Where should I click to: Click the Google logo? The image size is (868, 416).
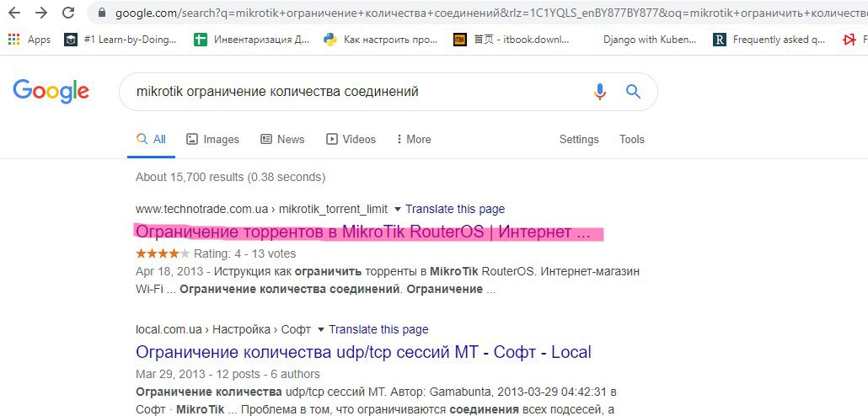point(51,91)
